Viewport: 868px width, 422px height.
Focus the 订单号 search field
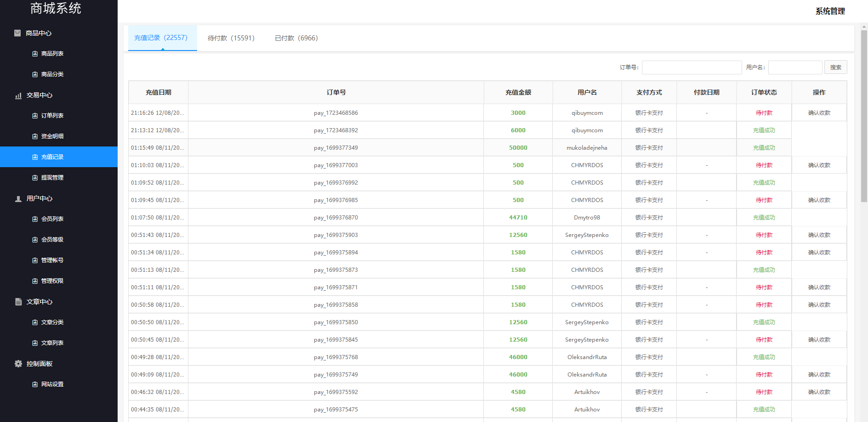[692, 68]
